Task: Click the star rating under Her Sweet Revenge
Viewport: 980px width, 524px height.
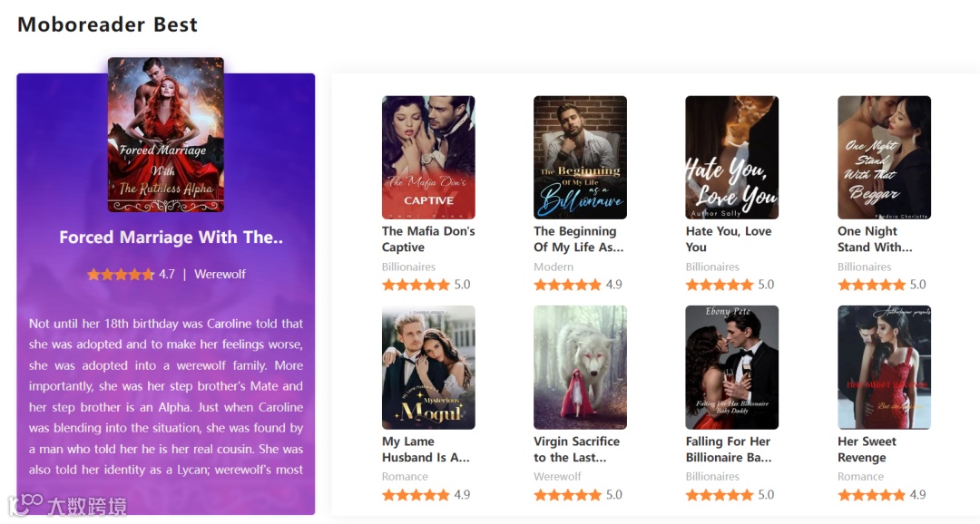Action: [871, 495]
